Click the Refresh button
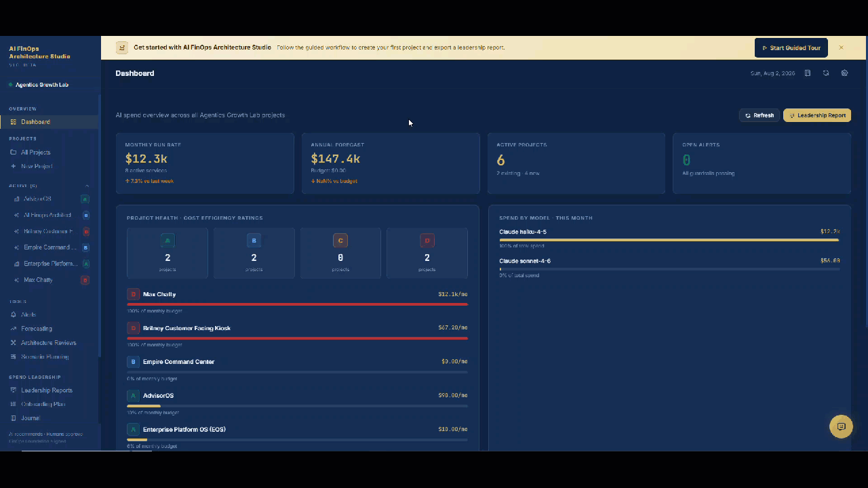 [759, 115]
